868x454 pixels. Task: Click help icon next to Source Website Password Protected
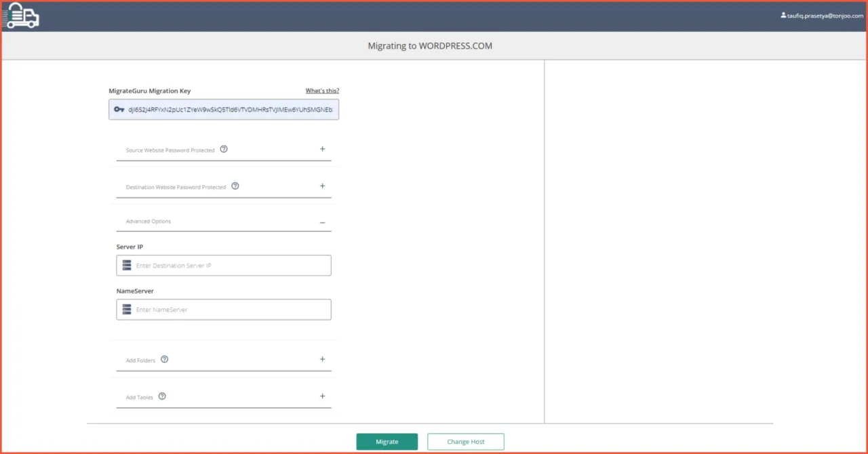pyautogui.click(x=224, y=149)
